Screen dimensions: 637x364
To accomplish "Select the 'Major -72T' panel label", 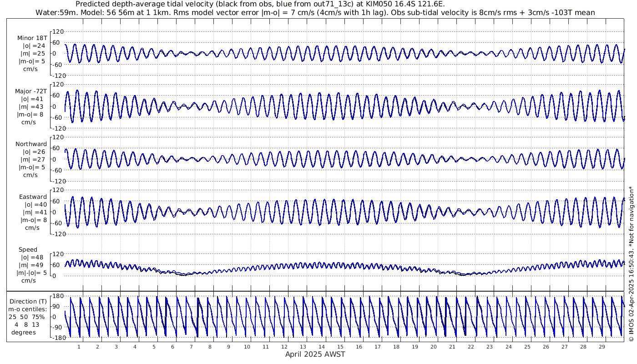I will pyautogui.click(x=31, y=91).
